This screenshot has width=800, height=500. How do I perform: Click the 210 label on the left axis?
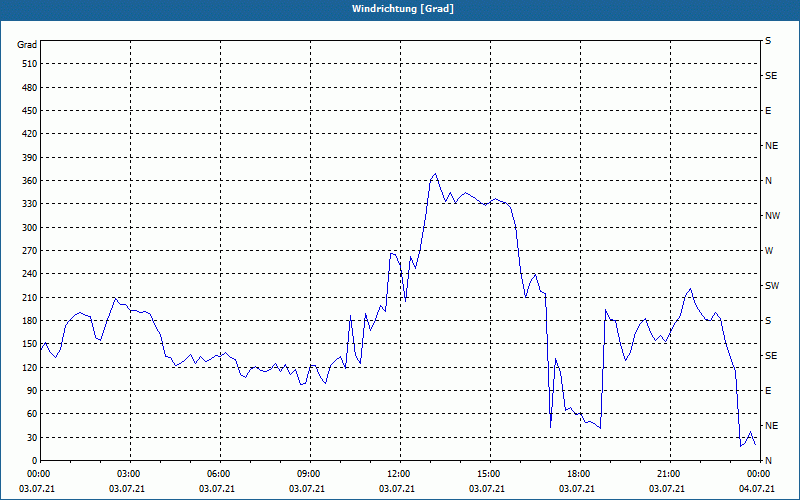coord(30,297)
